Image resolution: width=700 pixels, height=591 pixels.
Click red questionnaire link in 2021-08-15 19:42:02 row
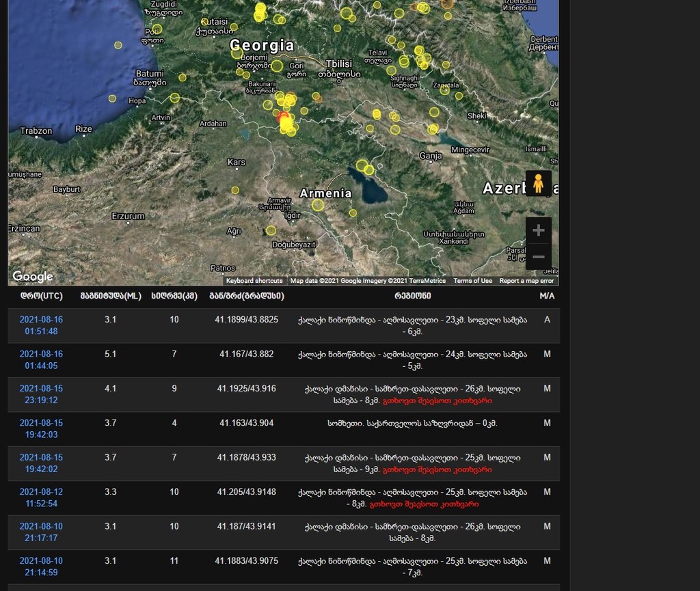(x=437, y=470)
